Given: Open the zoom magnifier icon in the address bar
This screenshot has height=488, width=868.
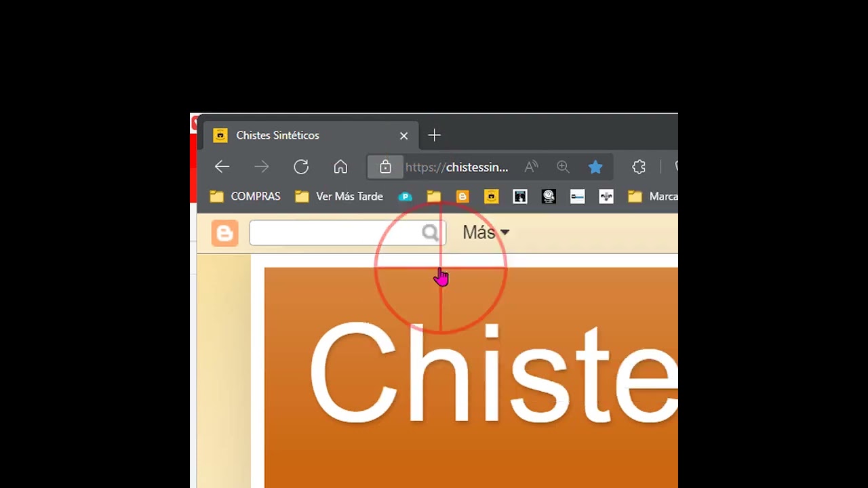Looking at the screenshot, I should point(563,167).
